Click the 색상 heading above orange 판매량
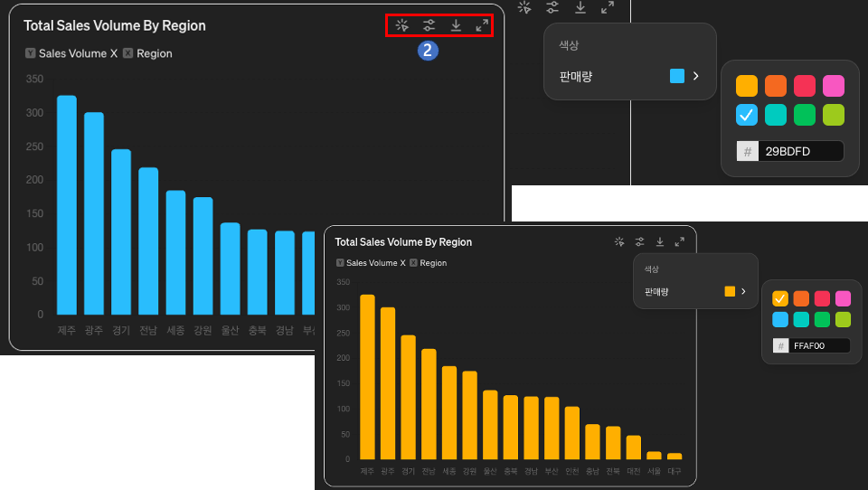 click(x=651, y=269)
